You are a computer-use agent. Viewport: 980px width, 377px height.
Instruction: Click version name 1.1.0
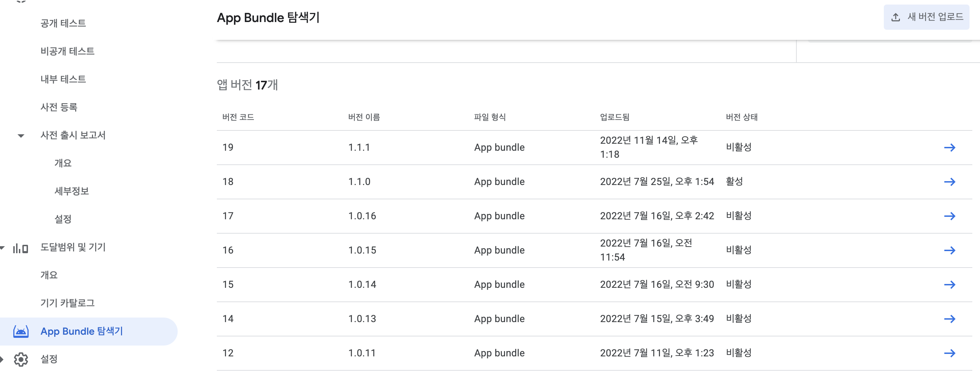pyautogui.click(x=359, y=182)
